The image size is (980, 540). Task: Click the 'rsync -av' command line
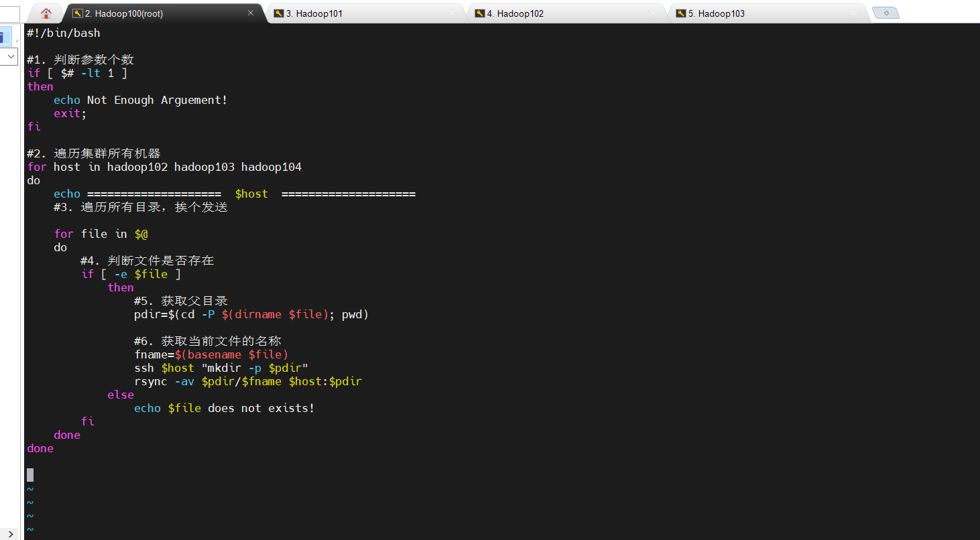[x=248, y=381]
